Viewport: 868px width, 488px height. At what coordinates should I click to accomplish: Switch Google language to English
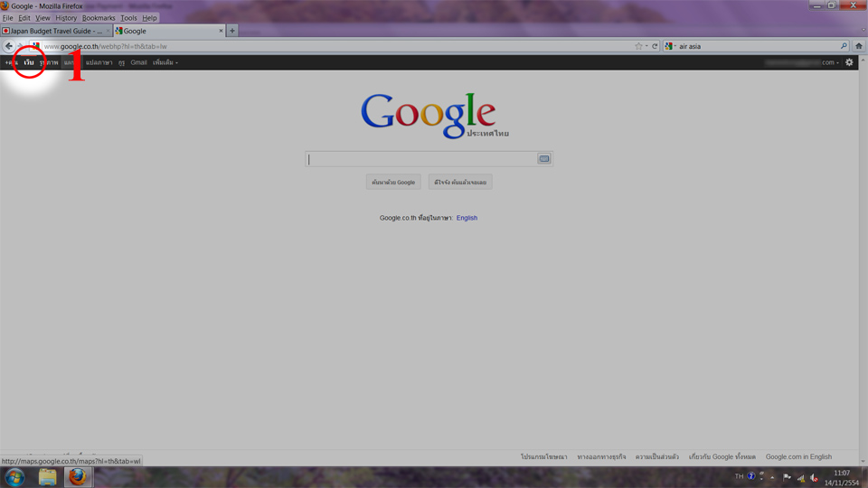click(467, 218)
